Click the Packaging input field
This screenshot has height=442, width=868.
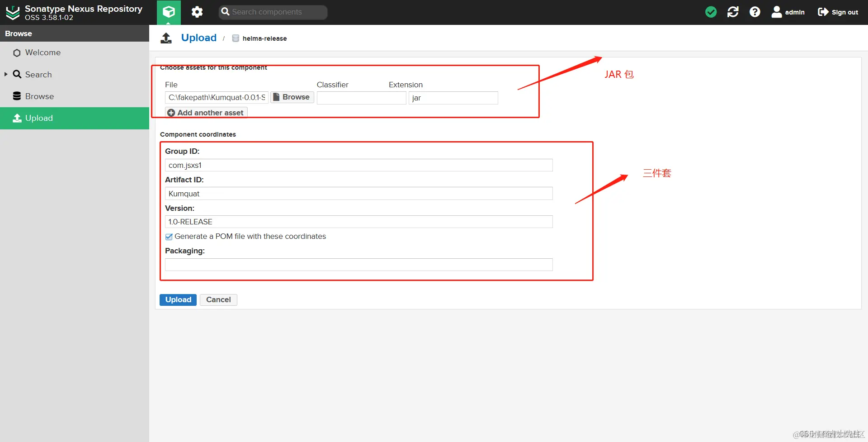359,265
